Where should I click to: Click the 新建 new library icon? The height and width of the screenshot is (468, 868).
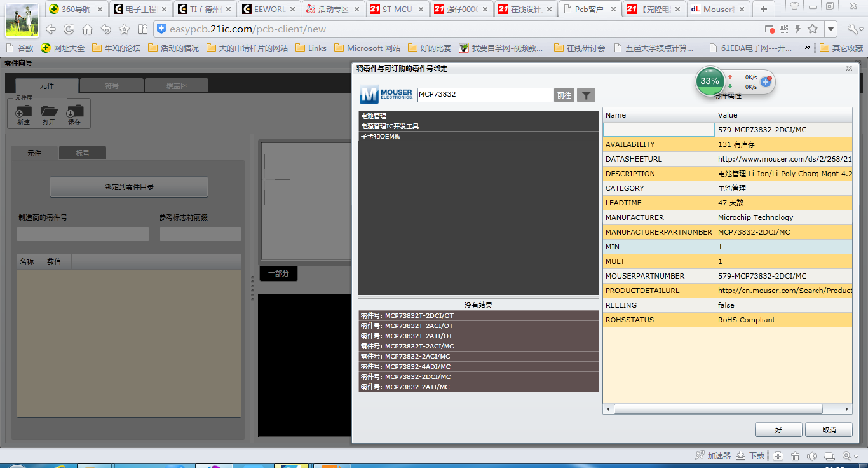point(24,114)
